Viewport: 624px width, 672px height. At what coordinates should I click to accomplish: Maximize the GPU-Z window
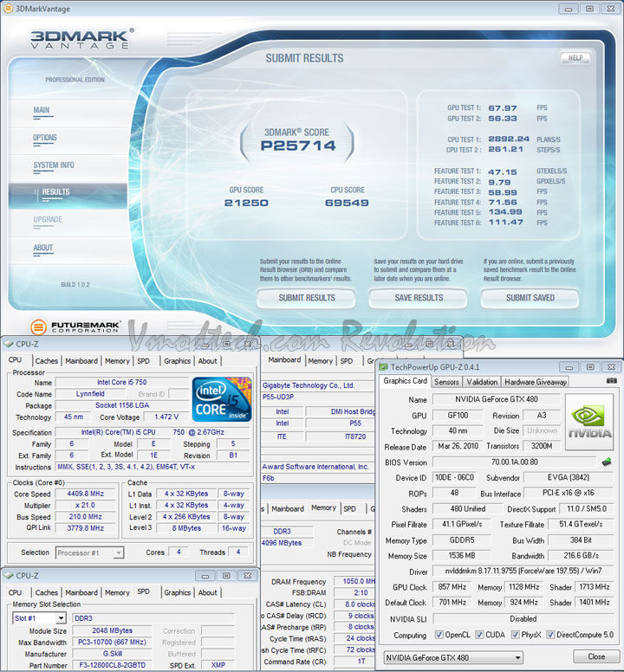click(x=590, y=367)
